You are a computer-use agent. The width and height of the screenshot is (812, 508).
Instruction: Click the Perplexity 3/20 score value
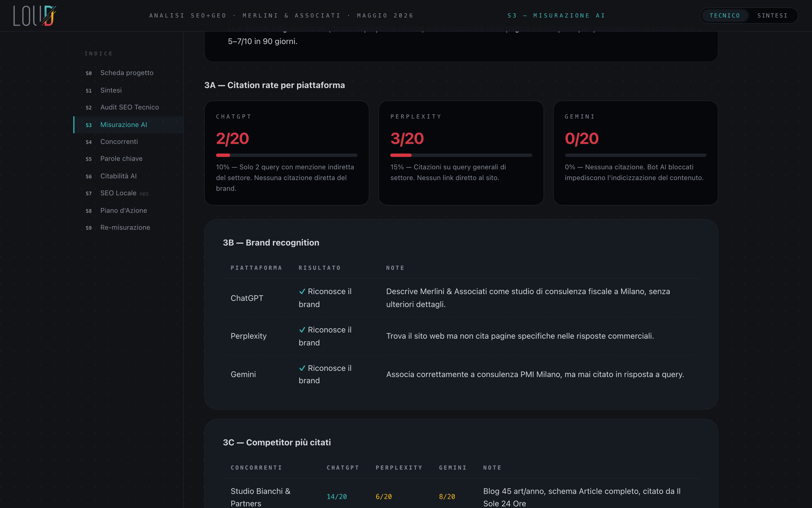(x=407, y=138)
